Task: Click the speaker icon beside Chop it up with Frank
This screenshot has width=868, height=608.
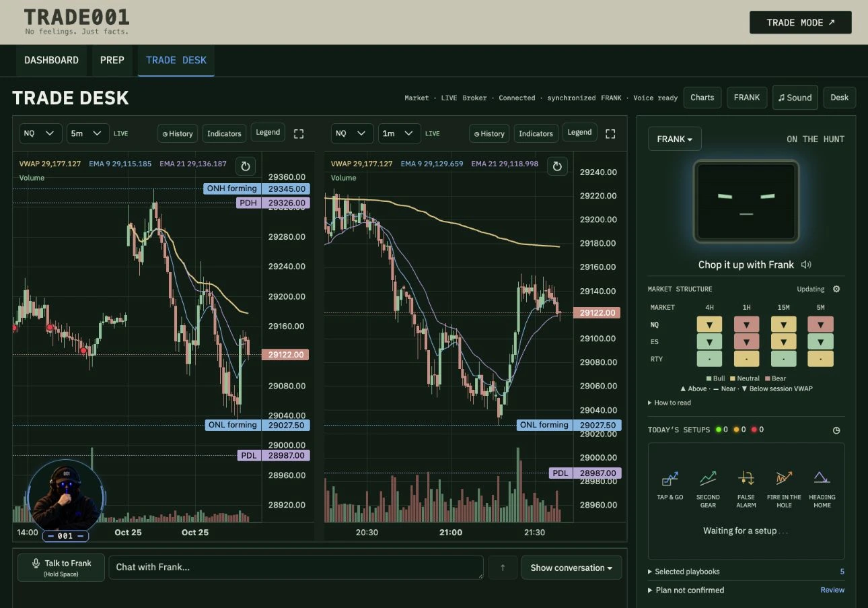Action: pos(806,265)
